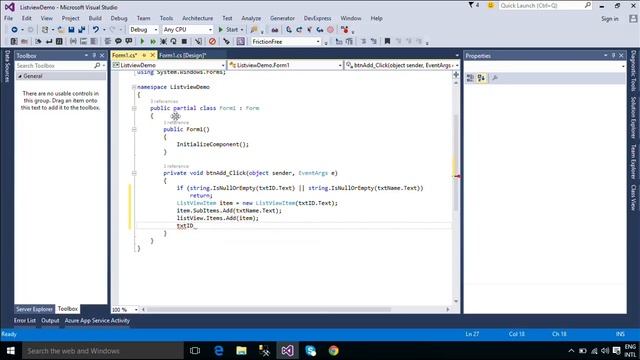
Task: Click the Alphabetical sort icon in Properties
Action: (x=481, y=78)
